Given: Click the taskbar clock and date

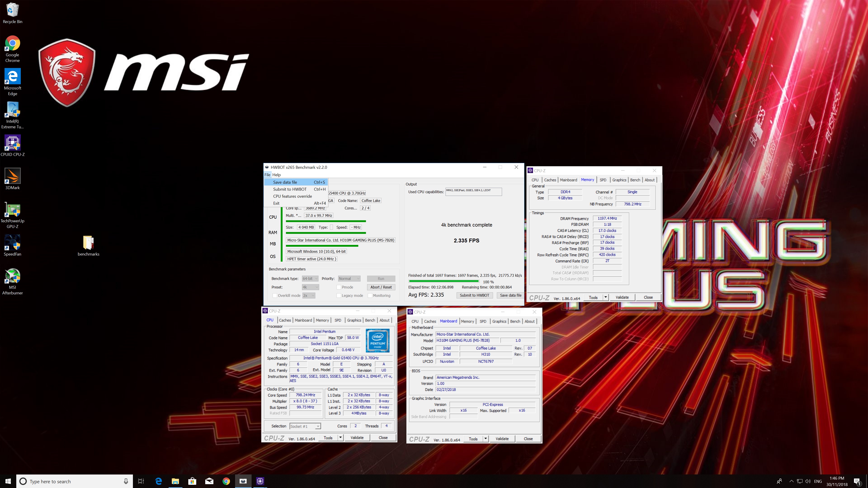Looking at the screenshot, I should click(837, 481).
